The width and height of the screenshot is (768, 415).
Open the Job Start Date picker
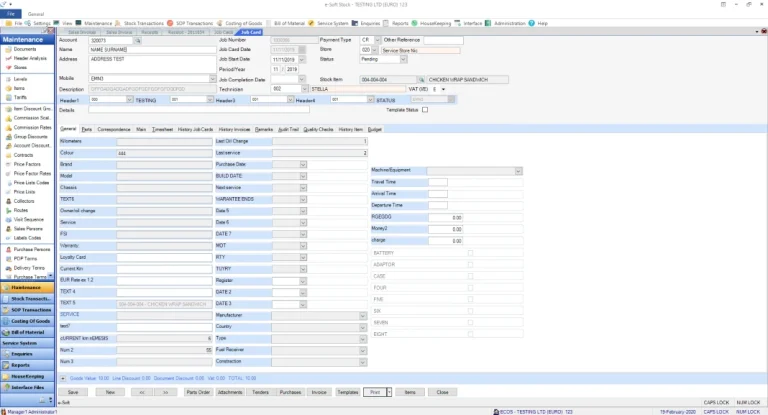[302, 59]
